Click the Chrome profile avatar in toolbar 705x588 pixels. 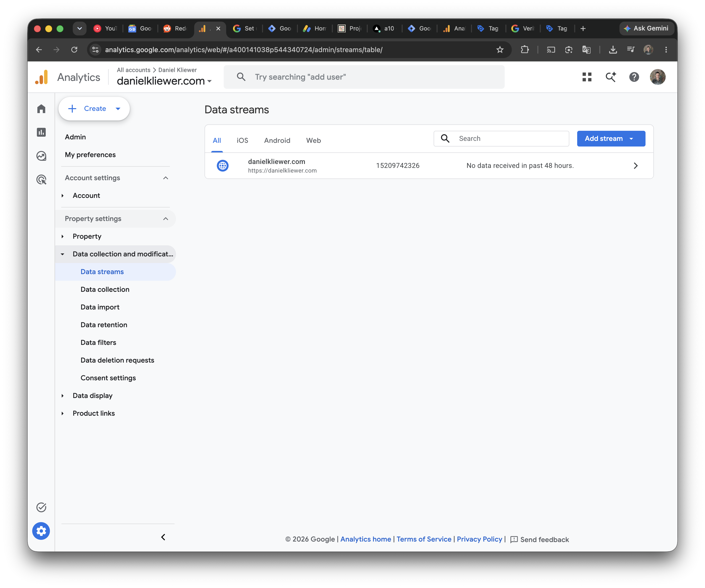[648, 50]
